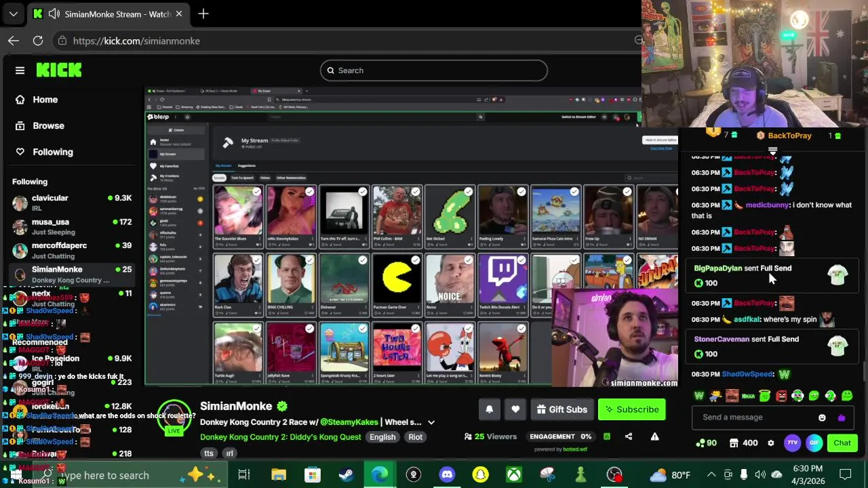Open My Favorites in the blerp sidebar
Screen dimensions: 868x488
point(169,165)
